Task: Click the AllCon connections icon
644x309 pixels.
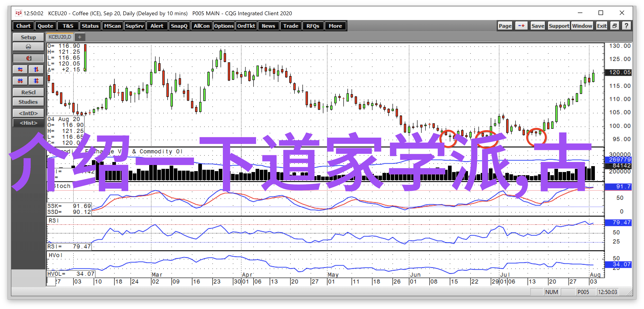Action: click(x=202, y=26)
